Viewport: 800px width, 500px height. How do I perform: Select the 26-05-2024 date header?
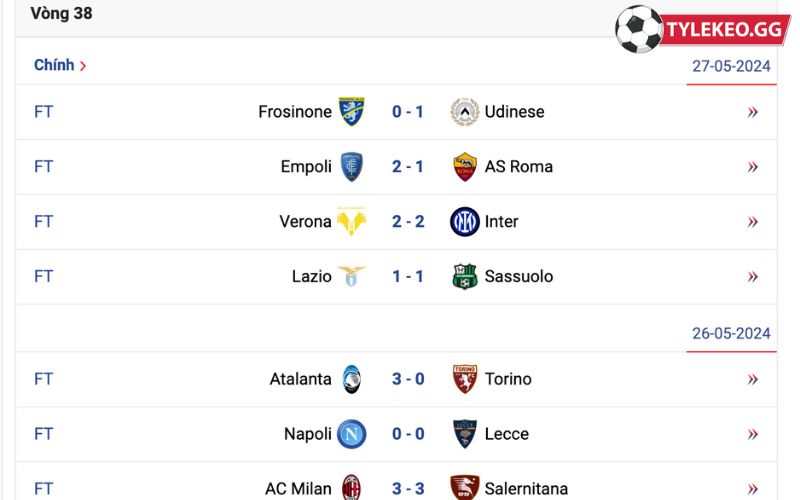[731, 334]
